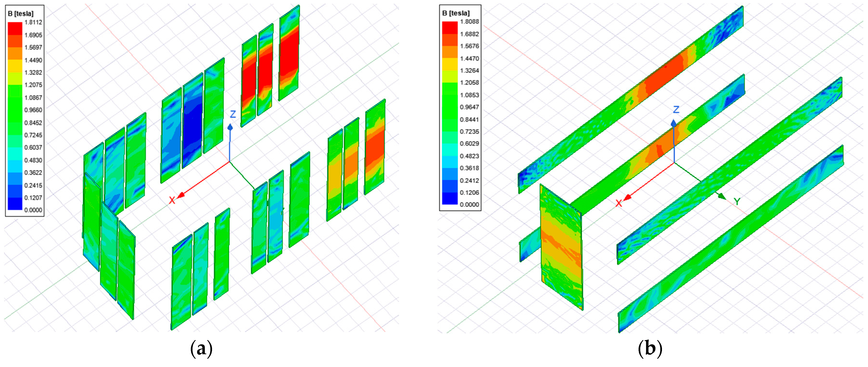This screenshot has width=868, height=367.
Task: Click the 'B [tesla]' title in left legend
Action: point(21,14)
